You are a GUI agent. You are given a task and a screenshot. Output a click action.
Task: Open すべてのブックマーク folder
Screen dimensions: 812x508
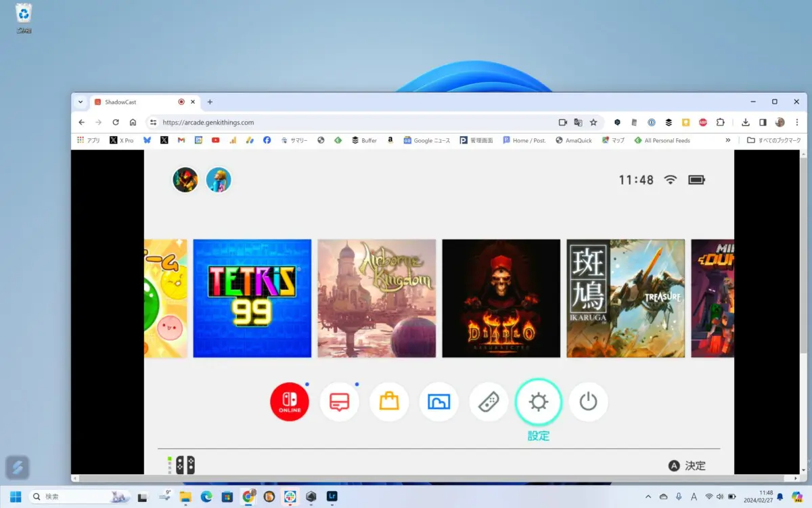774,140
